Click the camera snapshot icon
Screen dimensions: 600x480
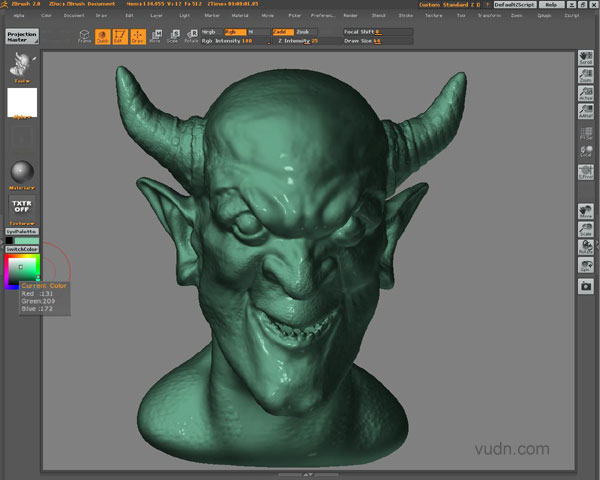click(x=586, y=286)
